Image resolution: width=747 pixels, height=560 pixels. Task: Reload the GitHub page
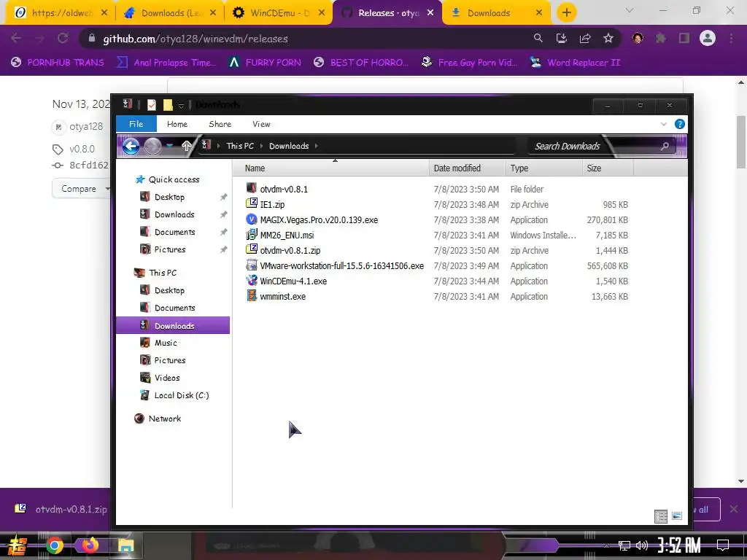click(63, 38)
